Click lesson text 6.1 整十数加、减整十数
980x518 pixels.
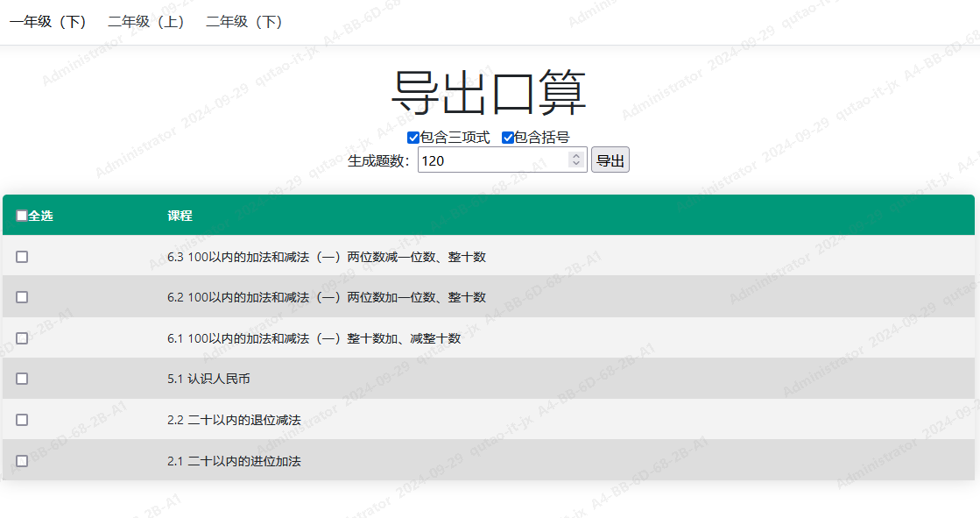(x=314, y=338)
